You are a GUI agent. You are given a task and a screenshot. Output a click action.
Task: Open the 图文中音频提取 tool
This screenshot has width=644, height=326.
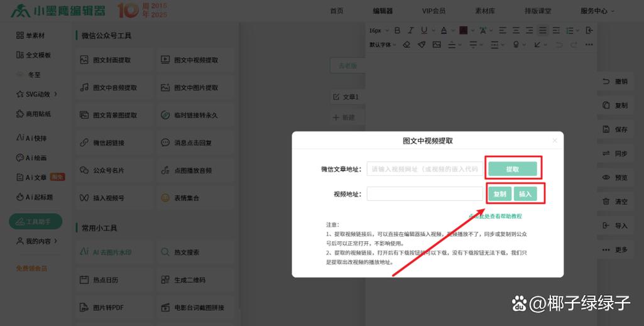(114, 87)
